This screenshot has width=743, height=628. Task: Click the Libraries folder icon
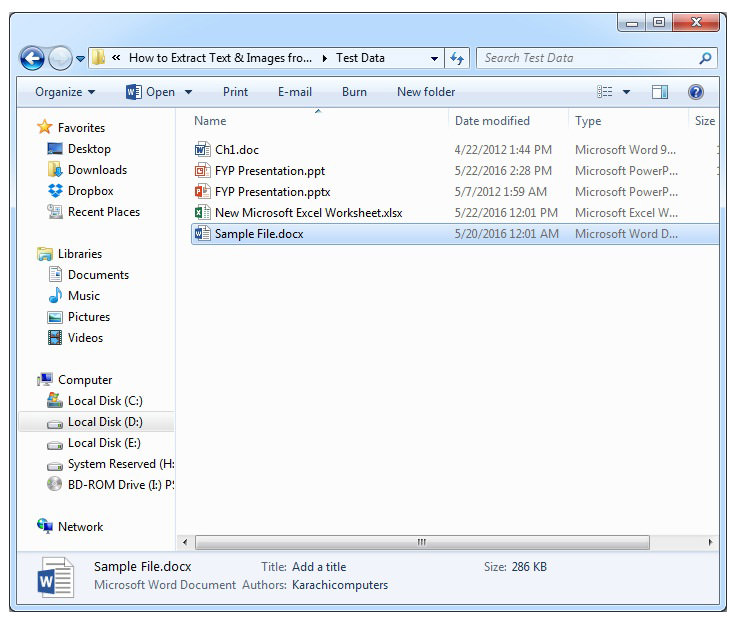pos(45,254)
